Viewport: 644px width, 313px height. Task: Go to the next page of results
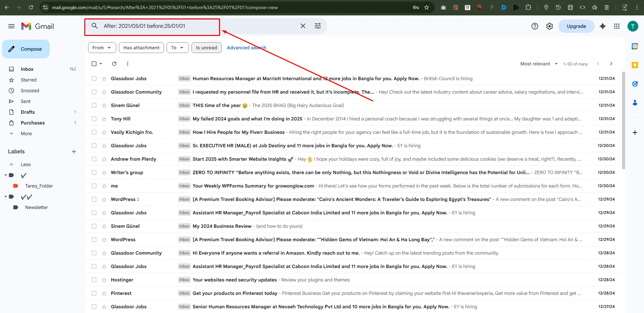click(x=611, y=64)
